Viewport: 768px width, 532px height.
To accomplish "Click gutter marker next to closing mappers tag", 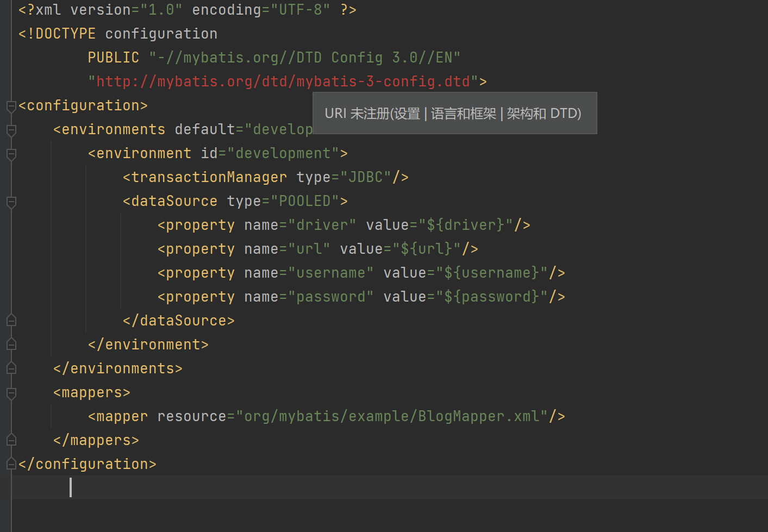I will point(11,440).
